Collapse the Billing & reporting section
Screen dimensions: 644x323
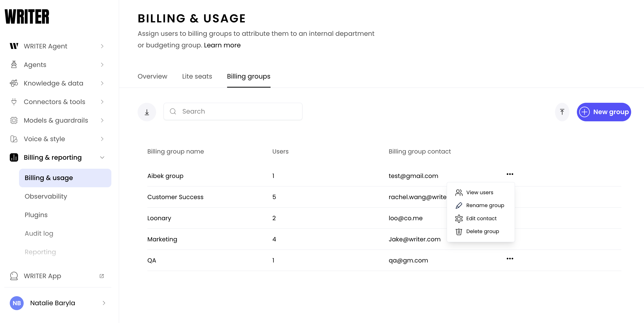[x=102, y=157]
